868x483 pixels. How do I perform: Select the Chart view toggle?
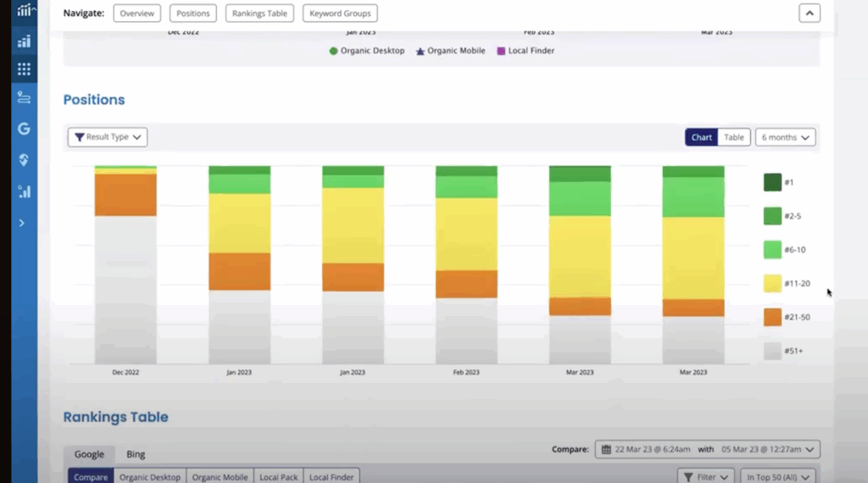click(701, 137)
